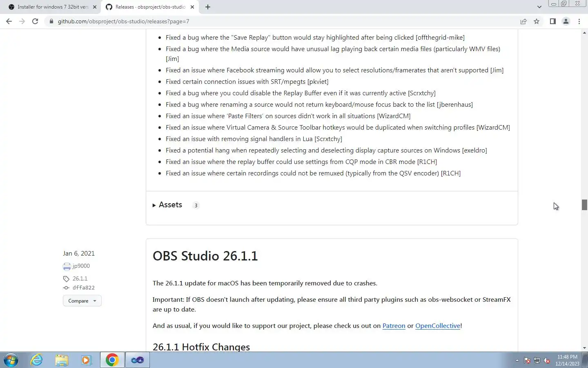Bookmark this page with the star icon

(x=537, y=21)
